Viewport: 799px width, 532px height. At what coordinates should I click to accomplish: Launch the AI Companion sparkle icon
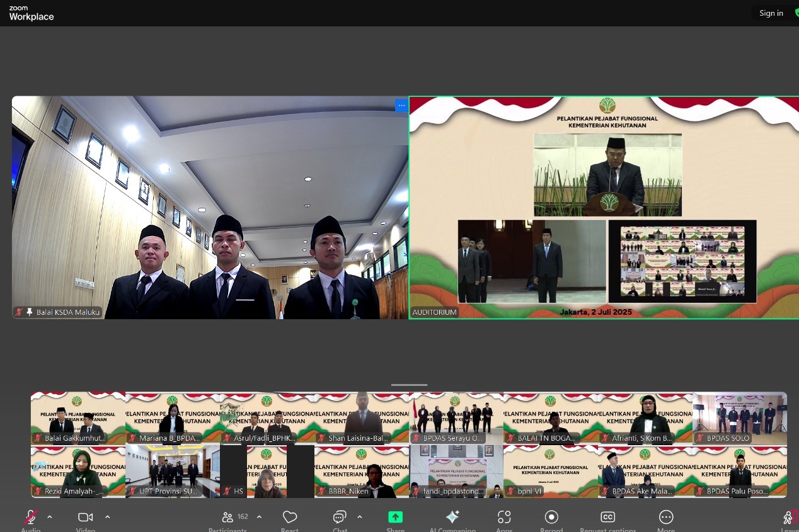452,518
